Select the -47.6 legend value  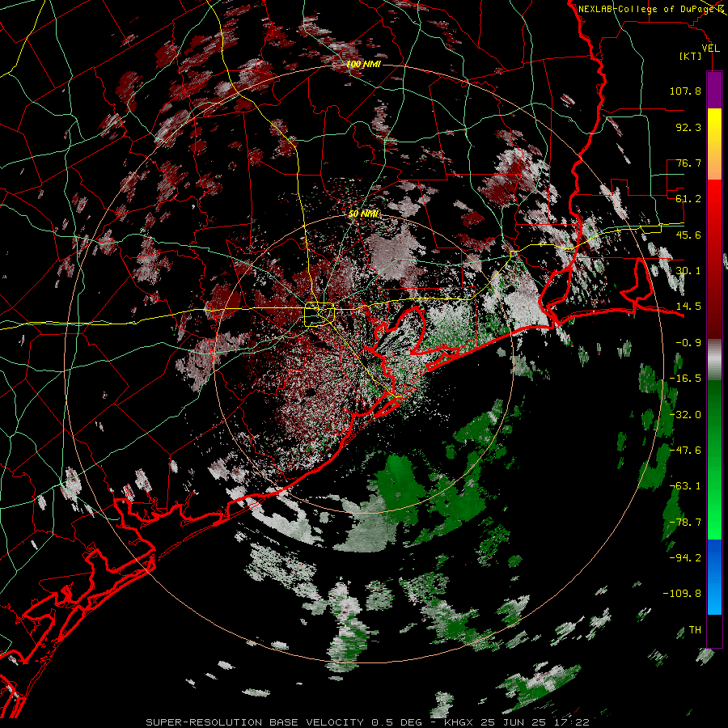pyautogui.click(x=685, y=451)
